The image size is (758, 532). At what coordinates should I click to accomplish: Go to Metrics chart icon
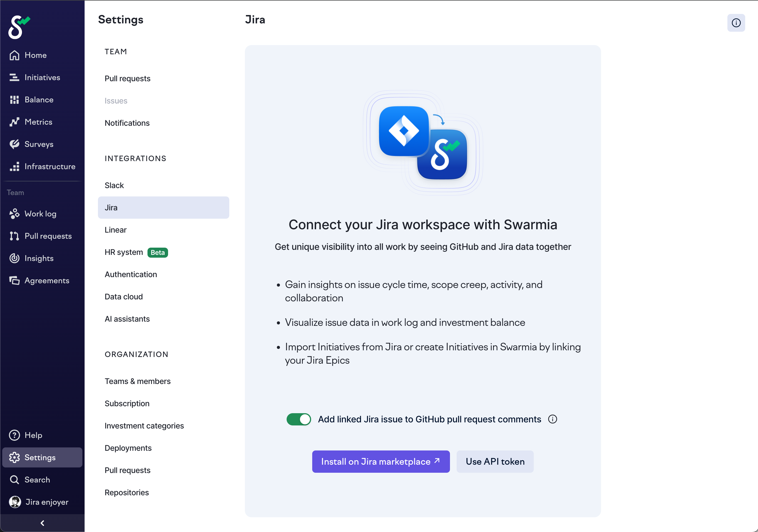click(x=14, y=122)
